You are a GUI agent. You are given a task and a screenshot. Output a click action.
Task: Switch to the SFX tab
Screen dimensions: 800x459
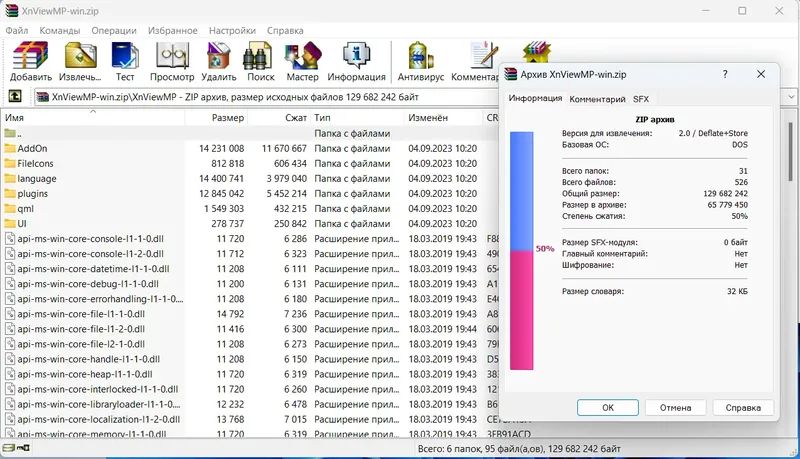tap(641, 99)
